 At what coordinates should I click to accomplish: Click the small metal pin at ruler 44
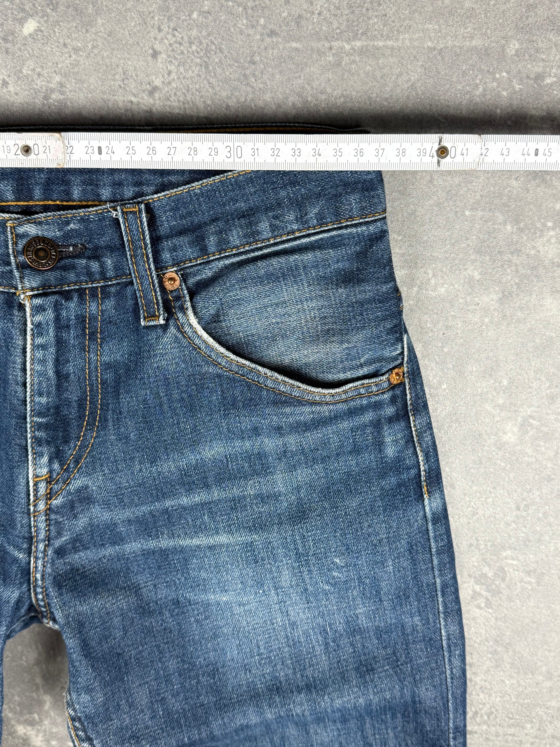coord(536,152)
